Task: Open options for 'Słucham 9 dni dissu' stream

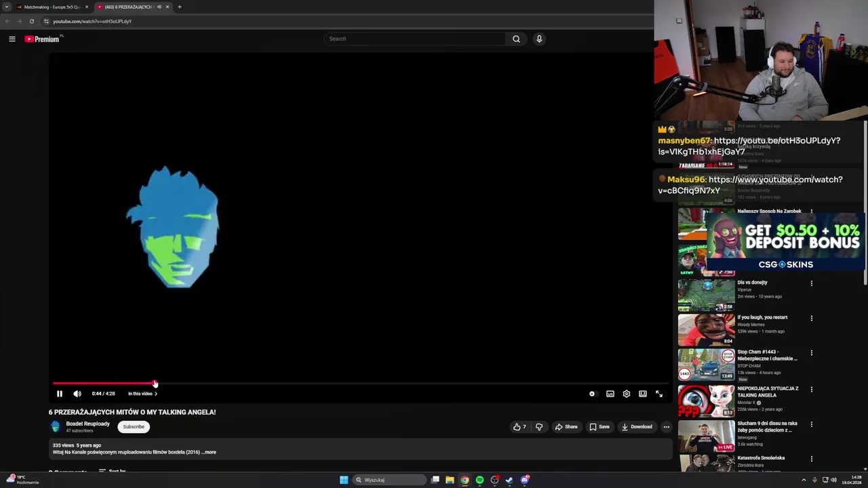Action: (812, 424)
